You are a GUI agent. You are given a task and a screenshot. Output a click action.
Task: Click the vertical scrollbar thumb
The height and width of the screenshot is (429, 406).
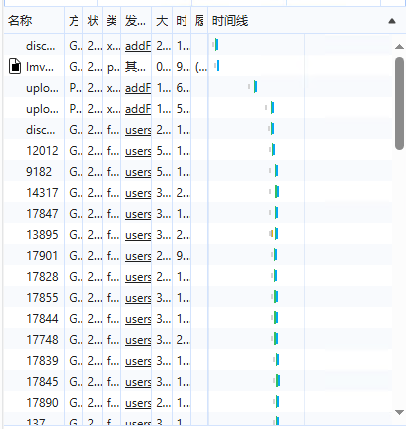pos(399,104)
